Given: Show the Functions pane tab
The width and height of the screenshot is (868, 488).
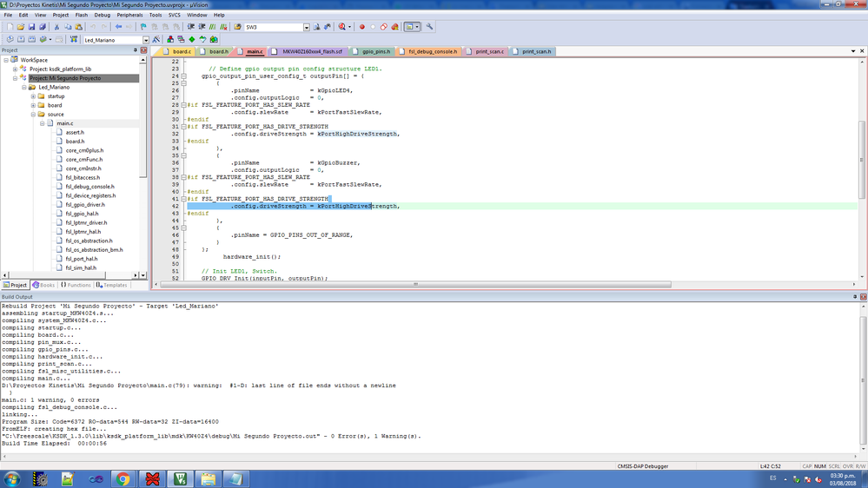Looking at the screenshot, I should (76, 285).
